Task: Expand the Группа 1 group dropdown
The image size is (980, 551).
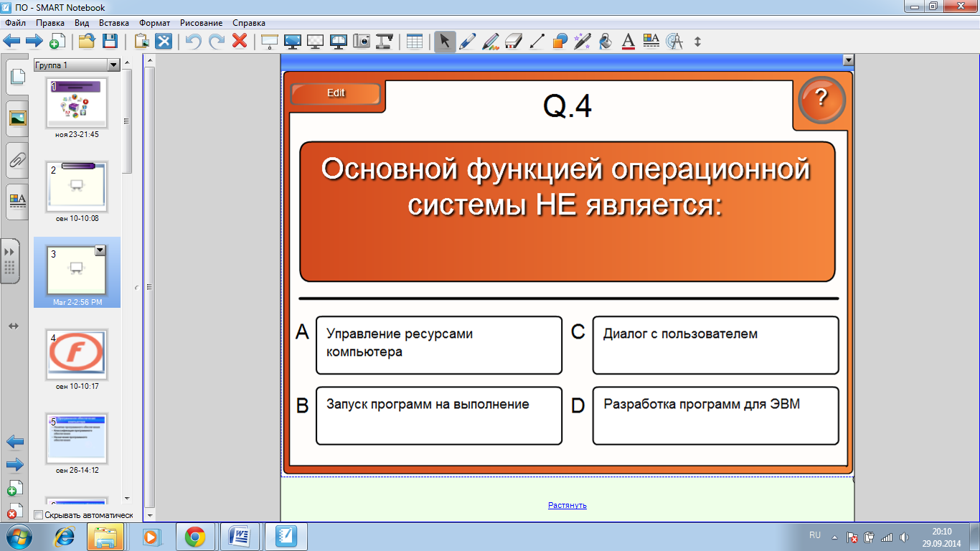Action: click(x=113, y=65)
